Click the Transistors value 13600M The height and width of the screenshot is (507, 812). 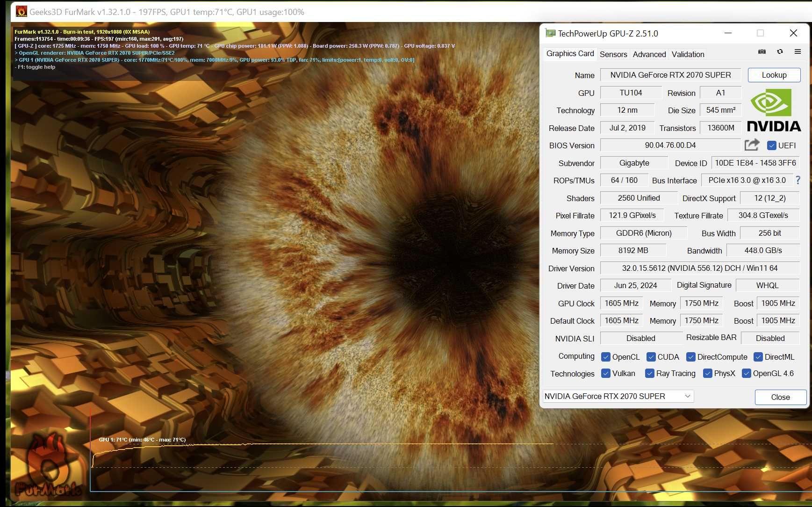coord(720,128)
